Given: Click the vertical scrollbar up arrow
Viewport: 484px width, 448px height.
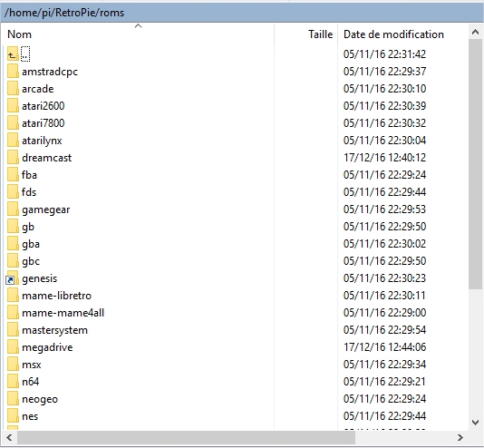Looking at the screenshot, I should (x=475, y=32).
